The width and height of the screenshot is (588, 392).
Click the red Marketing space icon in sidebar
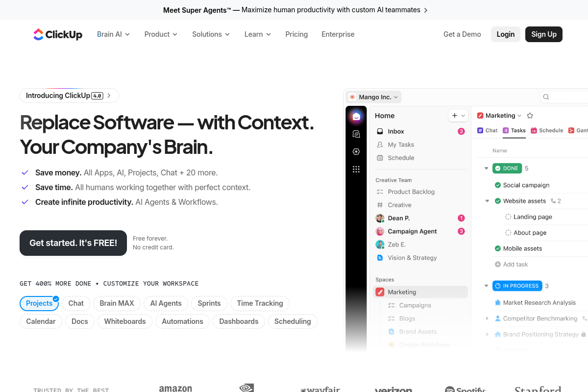click(x=380, y=292)
